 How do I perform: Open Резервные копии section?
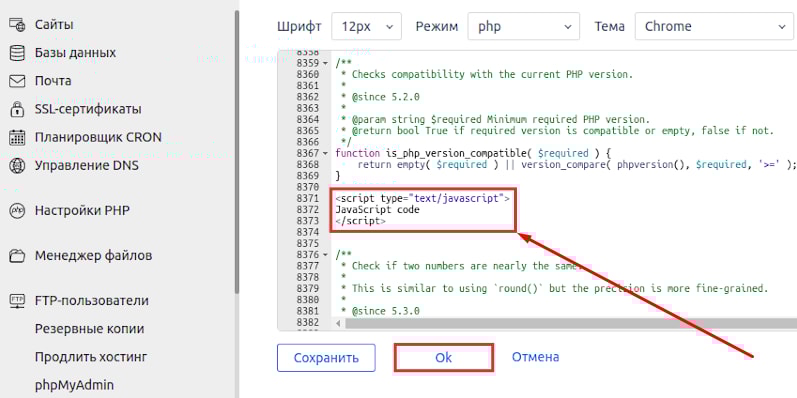pos(89,329)
